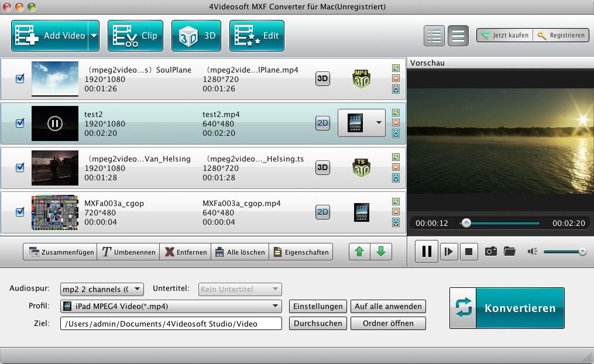
Task: Uncheck the test2 video checkbox
Action: tap(20, 123)
